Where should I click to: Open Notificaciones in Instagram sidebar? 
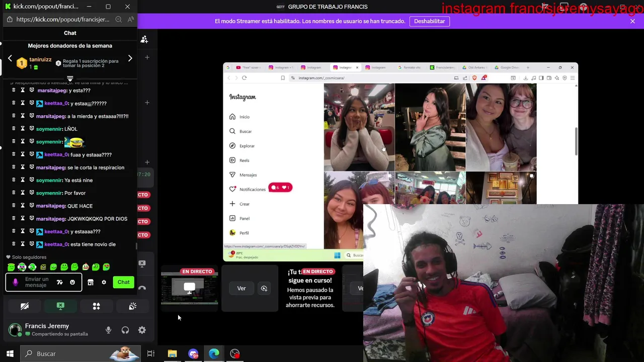click(248, 190)
